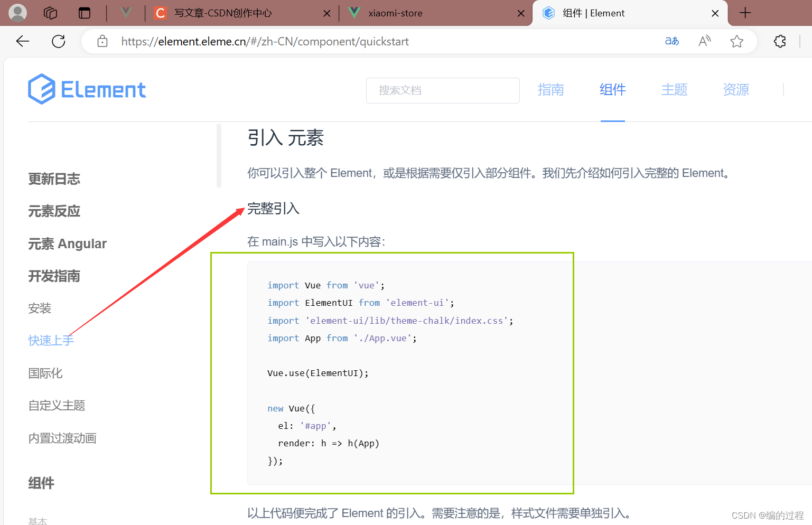The height and width of the screenshot is (525, 812).
Task: View site information lock icon
Action: (102, 41)
